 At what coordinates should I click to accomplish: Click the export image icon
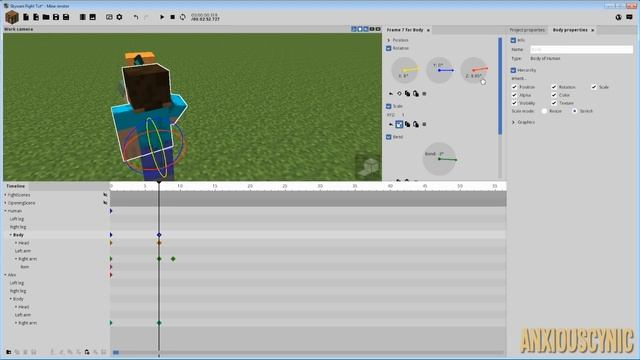(x=93, y=17)
